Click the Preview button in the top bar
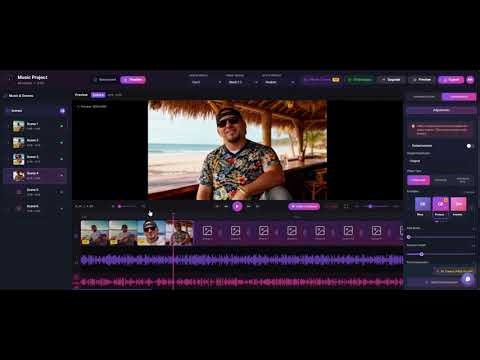Image resolution: width=480 pixels, height=360 pixels. [x=422, y=80]
